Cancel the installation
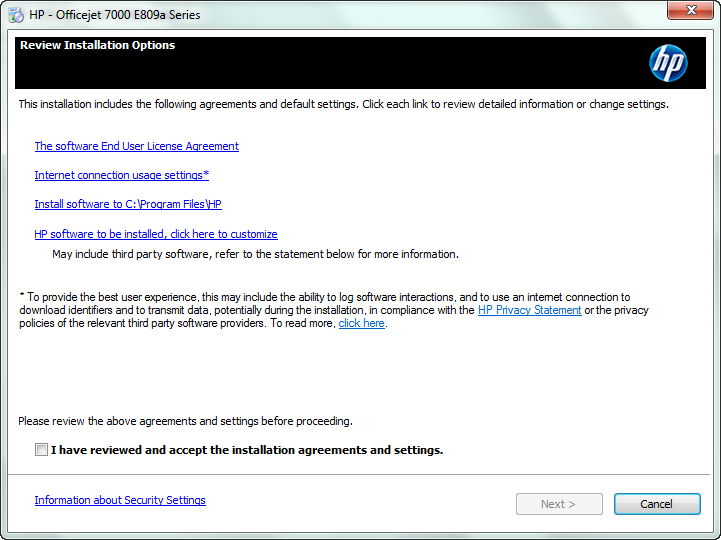This screenshot has height=540, width=721. click(657, 504)
